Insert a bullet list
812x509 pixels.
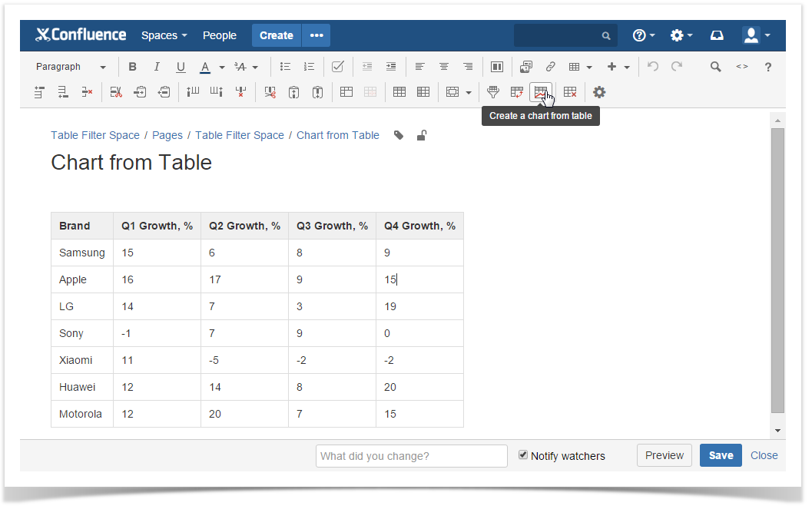(285, 67)
